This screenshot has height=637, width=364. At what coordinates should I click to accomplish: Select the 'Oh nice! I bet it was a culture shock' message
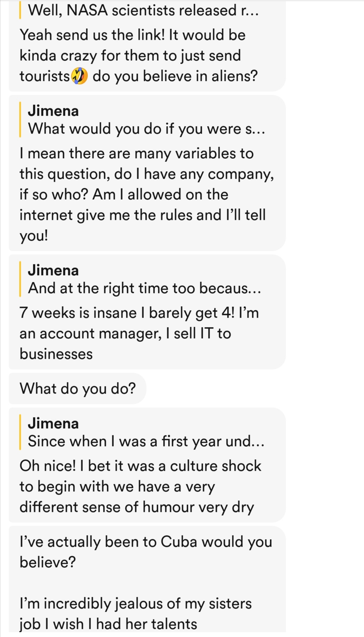140,486
